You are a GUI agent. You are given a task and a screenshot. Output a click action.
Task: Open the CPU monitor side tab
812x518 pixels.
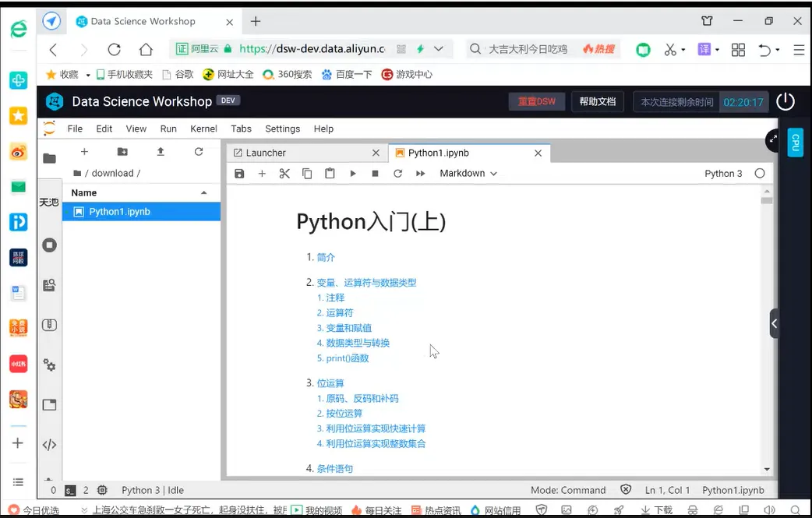[796, 143]
